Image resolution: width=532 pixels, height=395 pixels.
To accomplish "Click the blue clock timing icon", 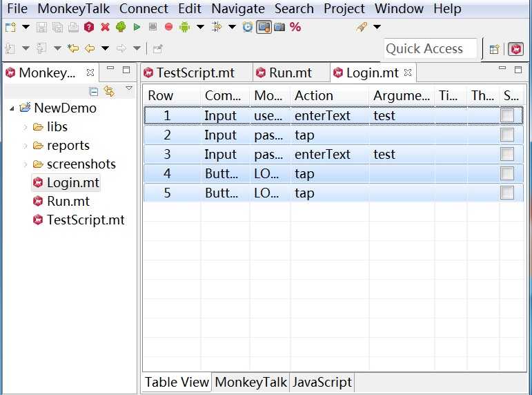I will (247, 27).
